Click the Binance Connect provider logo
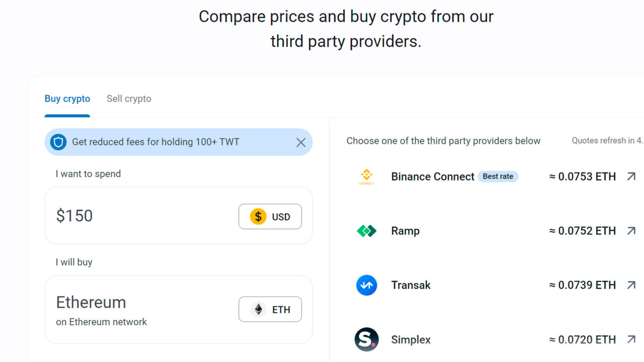This screenshot has height=362, width=644. click(366, 176)
